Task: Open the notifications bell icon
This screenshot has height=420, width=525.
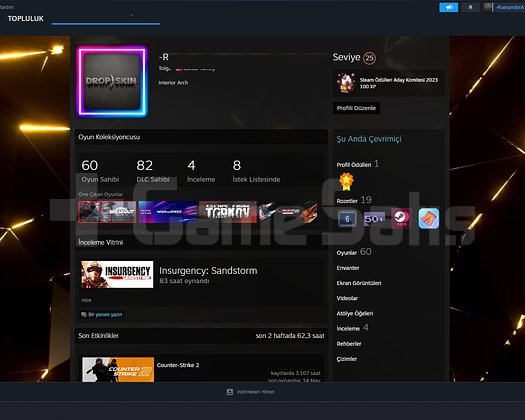Action: (x=470, y=7)
